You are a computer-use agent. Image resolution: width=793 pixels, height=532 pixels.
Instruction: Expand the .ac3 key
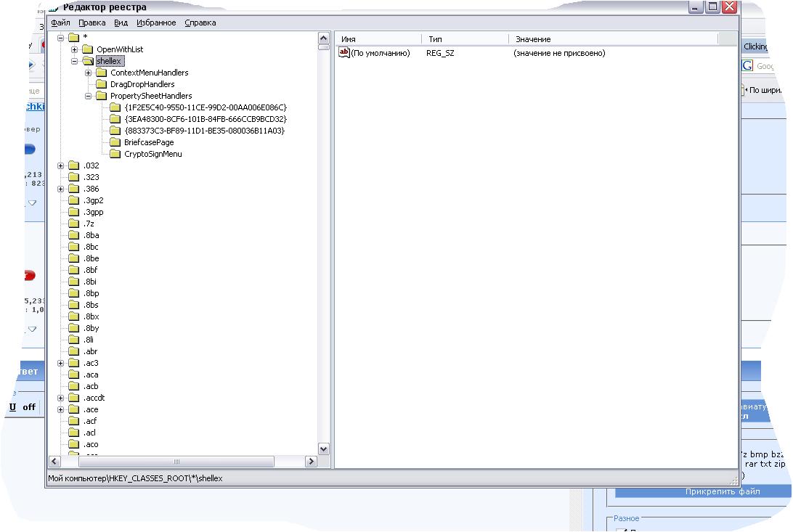61,364
